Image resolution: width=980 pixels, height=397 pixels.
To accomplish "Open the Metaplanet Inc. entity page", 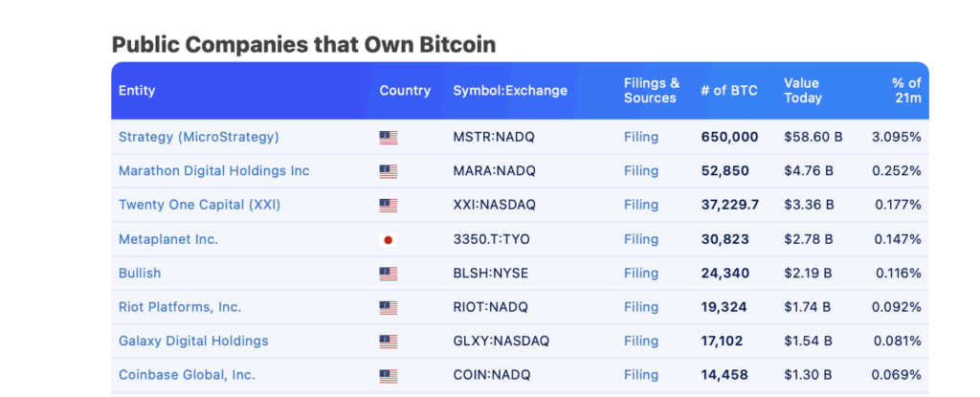I will pos(168,239).
